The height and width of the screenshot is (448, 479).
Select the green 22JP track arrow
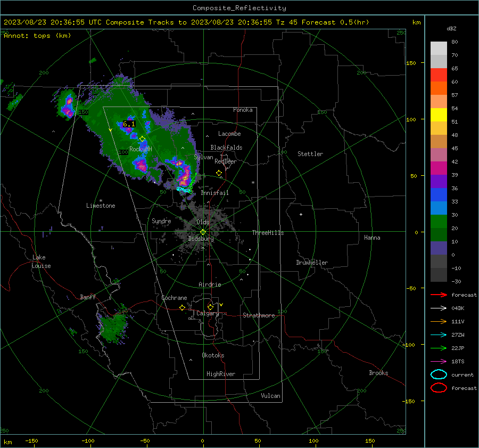(439, 348)
